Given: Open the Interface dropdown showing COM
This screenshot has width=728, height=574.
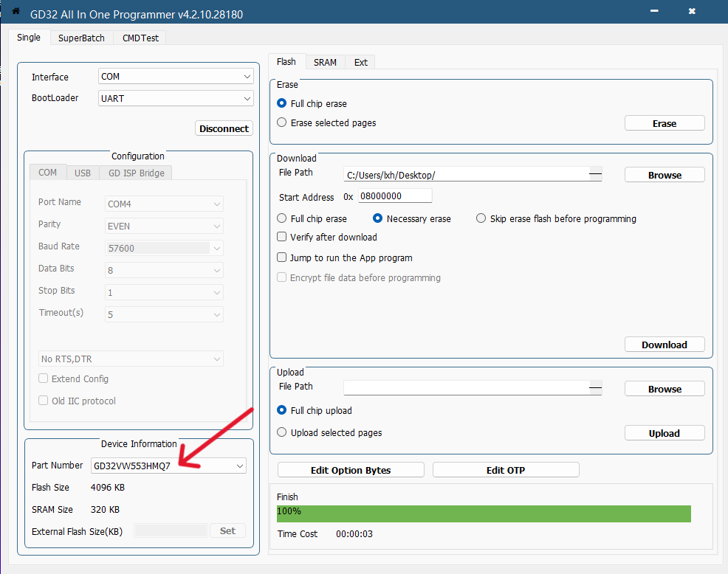Looking at the screenshot, I should [x=176, y=77].
